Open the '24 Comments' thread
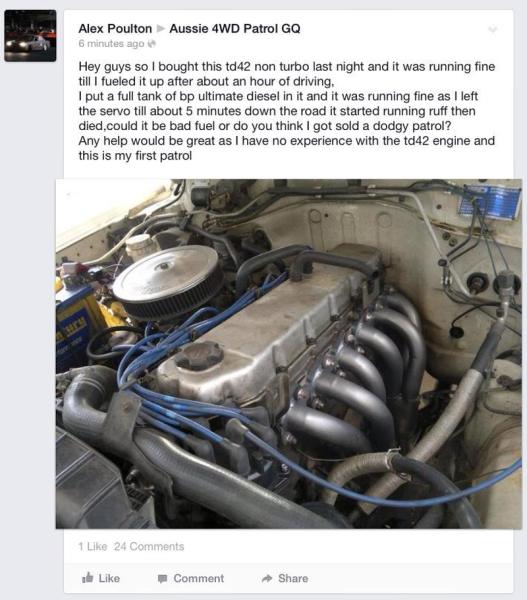 [149, 546]
